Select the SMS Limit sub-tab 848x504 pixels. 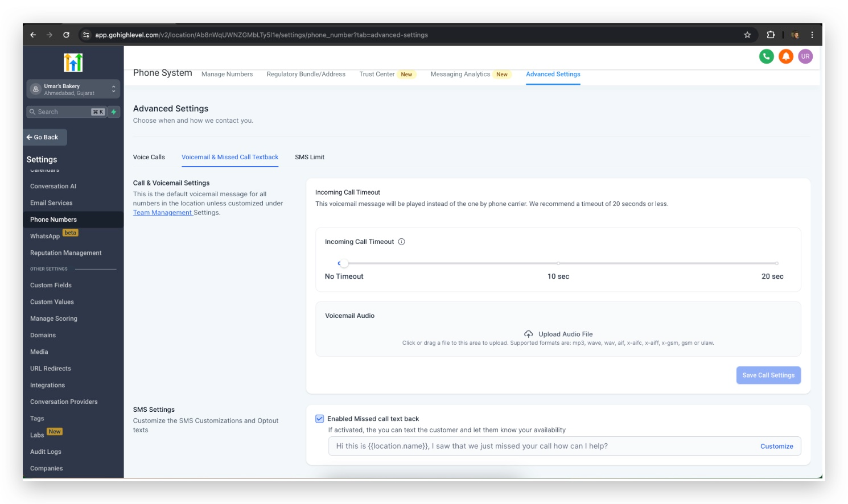click(x=310, y=157)
